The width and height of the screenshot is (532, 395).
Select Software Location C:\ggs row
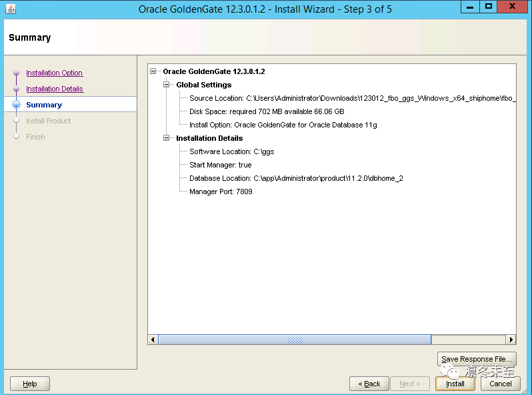click(x=232, y=151)
